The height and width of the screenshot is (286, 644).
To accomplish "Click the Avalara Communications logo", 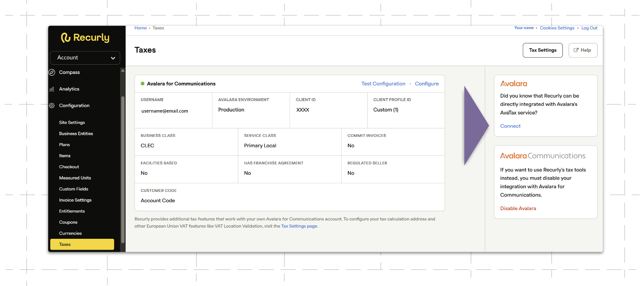I will pyautogui.click(x=543, y=156).
